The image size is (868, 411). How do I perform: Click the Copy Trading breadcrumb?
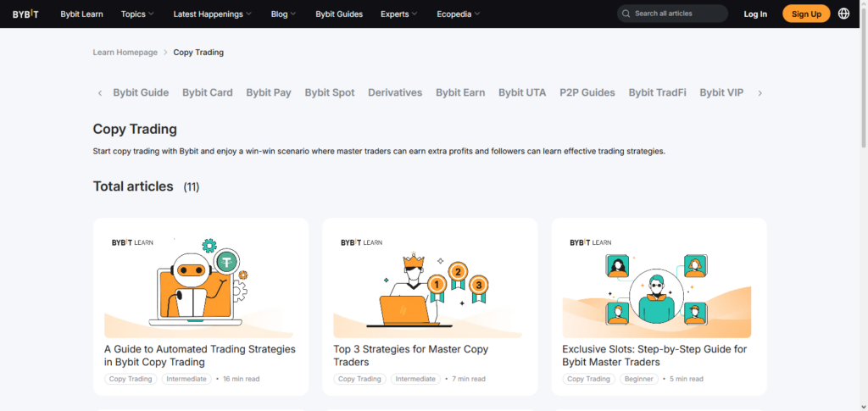pos(198,53)
